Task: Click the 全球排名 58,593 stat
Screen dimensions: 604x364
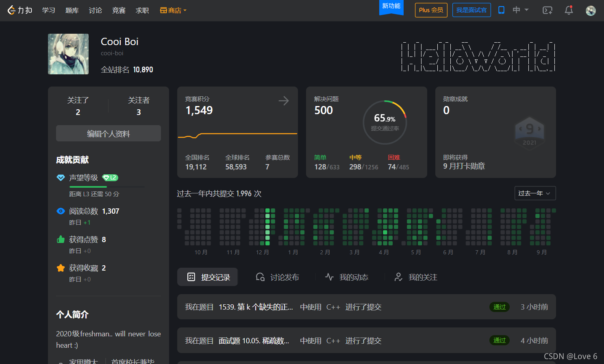Action: pyautogui.click(x=237, y=162)
